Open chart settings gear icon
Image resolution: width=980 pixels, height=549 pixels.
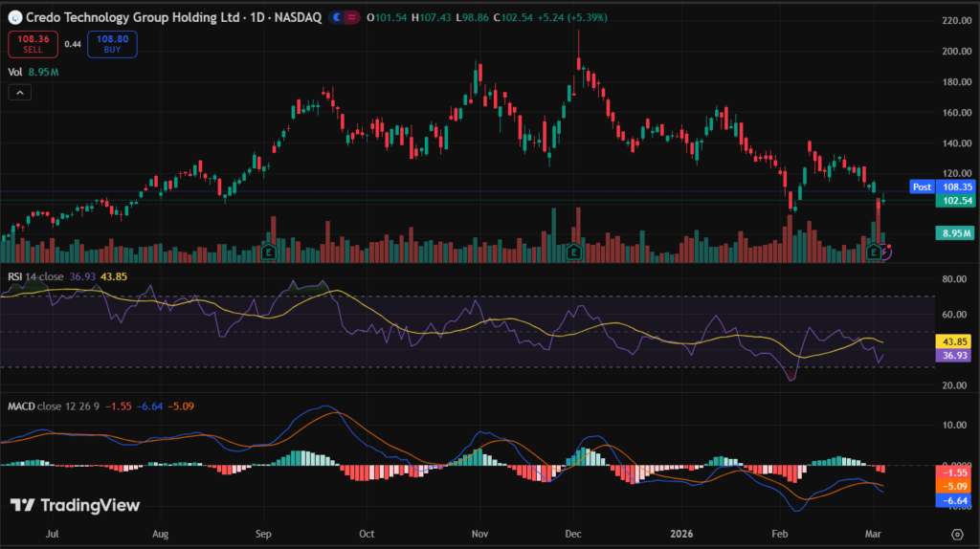(956, 533)
